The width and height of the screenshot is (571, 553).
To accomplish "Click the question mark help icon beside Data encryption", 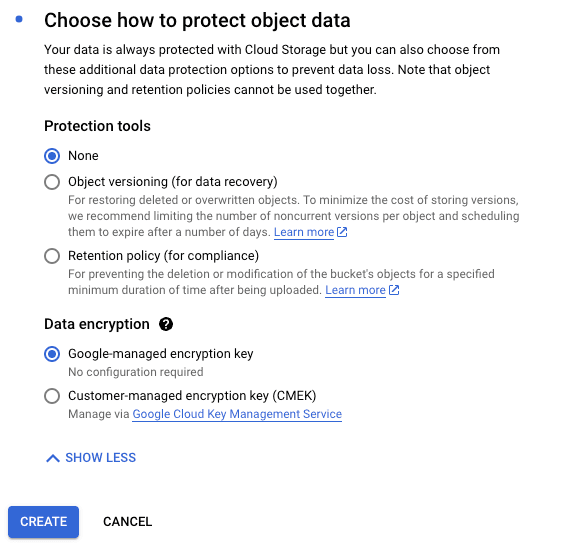I will tap(166, 324).
